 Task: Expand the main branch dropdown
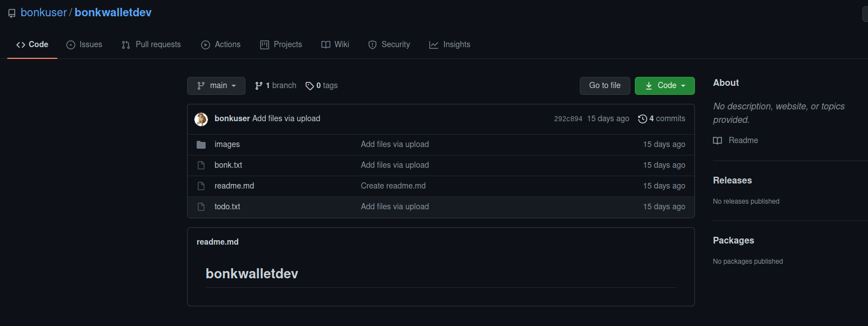click(216, 85)
